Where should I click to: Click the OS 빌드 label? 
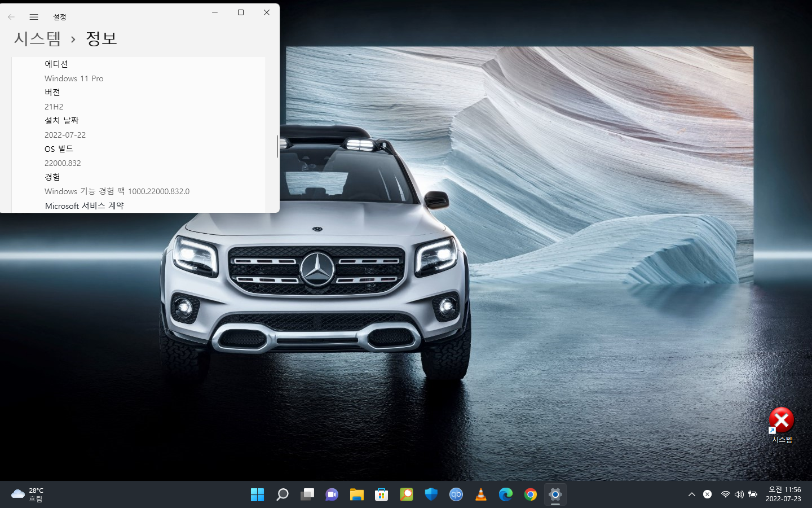point(59,149)
